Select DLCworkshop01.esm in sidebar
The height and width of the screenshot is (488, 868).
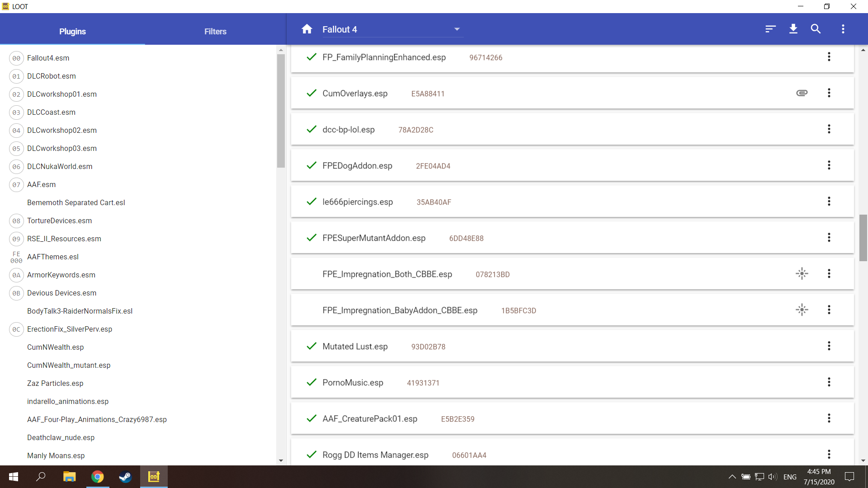tap(61, 94)
